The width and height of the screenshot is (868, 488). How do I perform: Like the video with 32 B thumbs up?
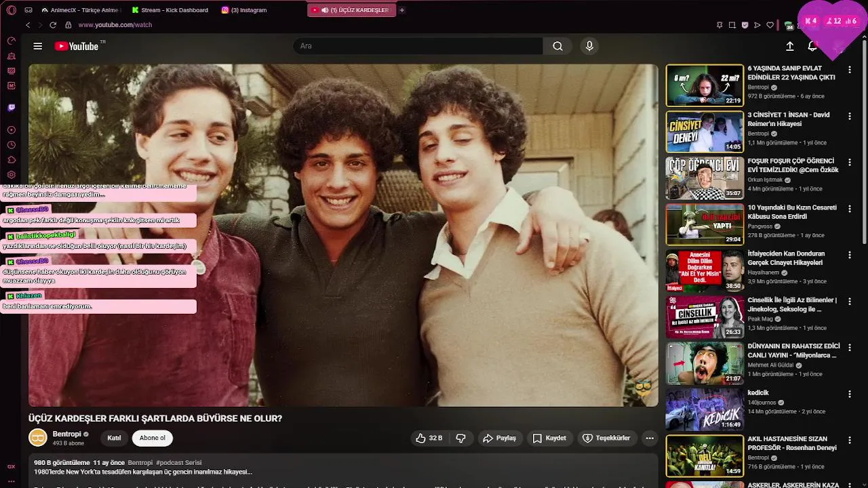429,439
